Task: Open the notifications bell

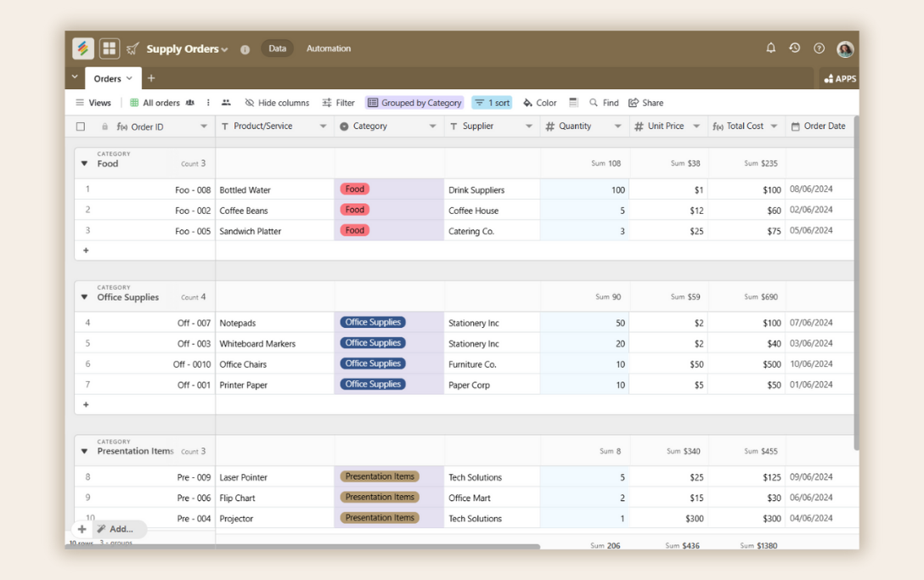Action: click(771, 48)
